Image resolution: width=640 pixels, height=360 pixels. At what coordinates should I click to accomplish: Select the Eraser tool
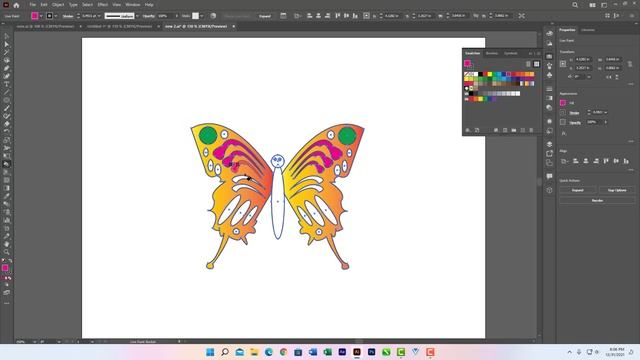point(7,124)
